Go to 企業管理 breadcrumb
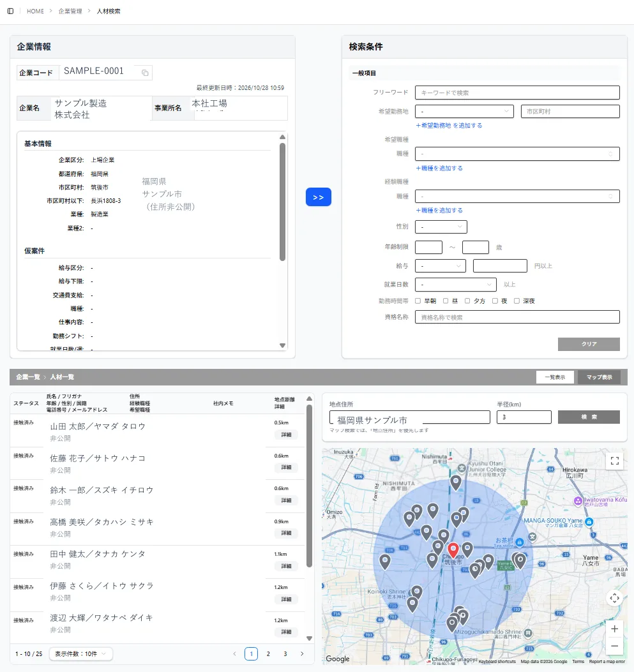The height and width of the screenshot is (672, 634). point(70,11)
